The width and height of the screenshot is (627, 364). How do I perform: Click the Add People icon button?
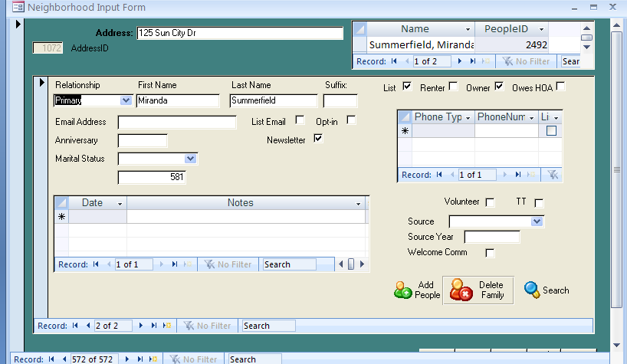click(x=404, y=290)
